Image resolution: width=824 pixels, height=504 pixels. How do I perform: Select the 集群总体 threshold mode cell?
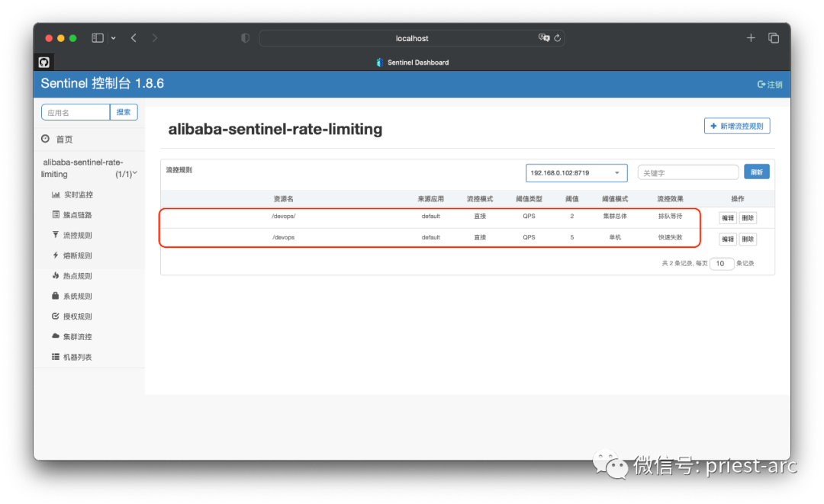coord(615,217)
